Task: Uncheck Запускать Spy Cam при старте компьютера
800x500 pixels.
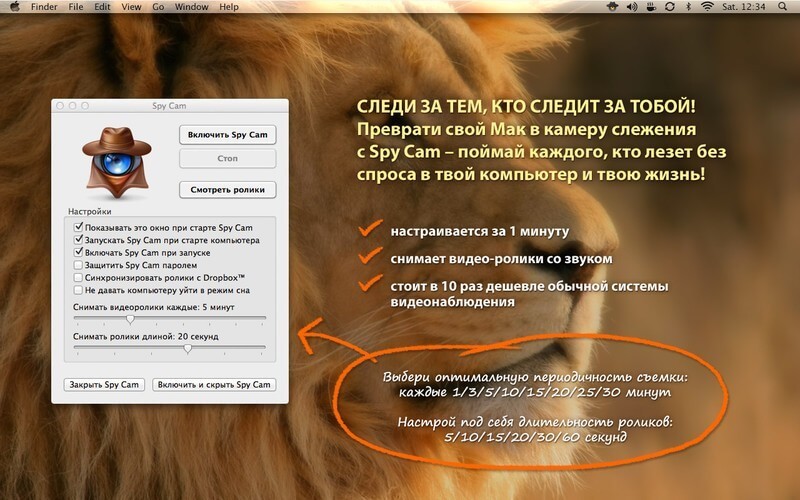Action: (78, 240)
